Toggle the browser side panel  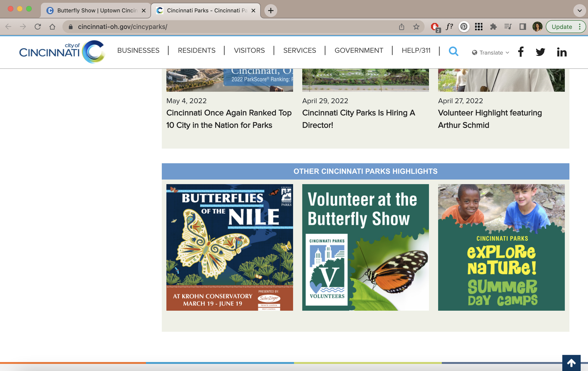point(523,27)
